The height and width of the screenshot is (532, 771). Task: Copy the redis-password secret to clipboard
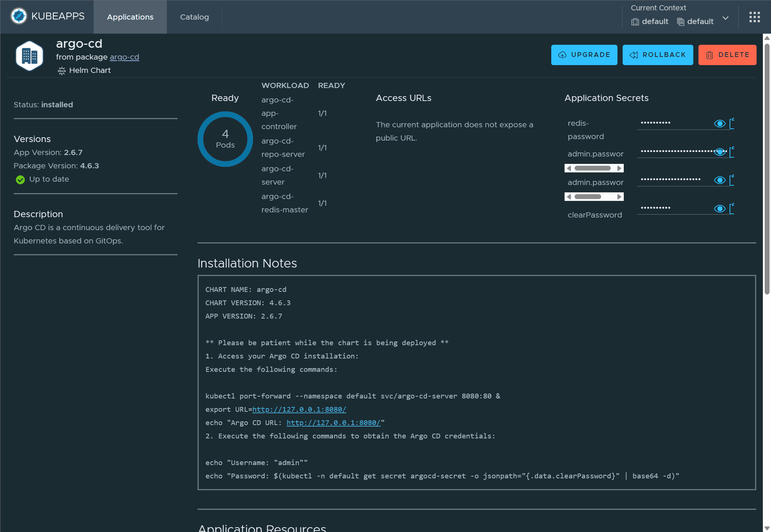pos(732,124)
